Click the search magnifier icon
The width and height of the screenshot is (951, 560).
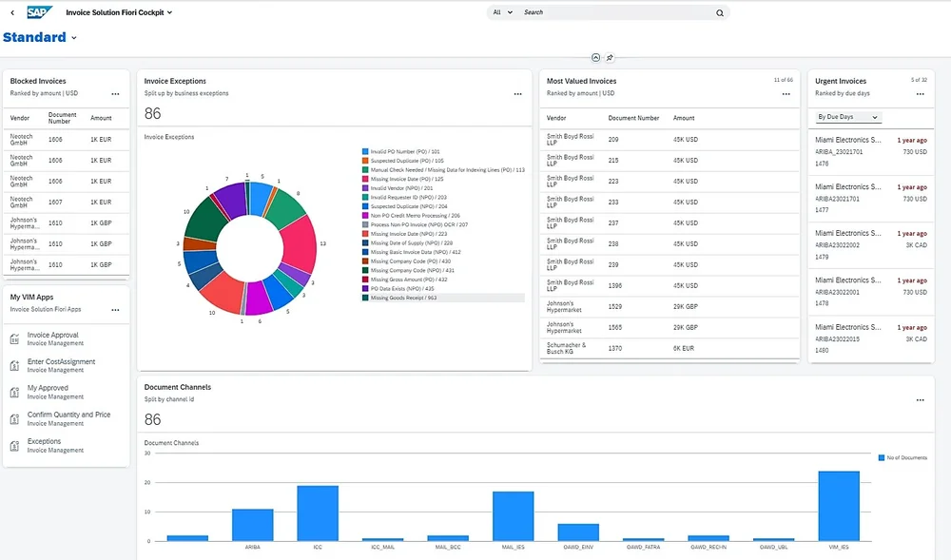coord(719,12)
